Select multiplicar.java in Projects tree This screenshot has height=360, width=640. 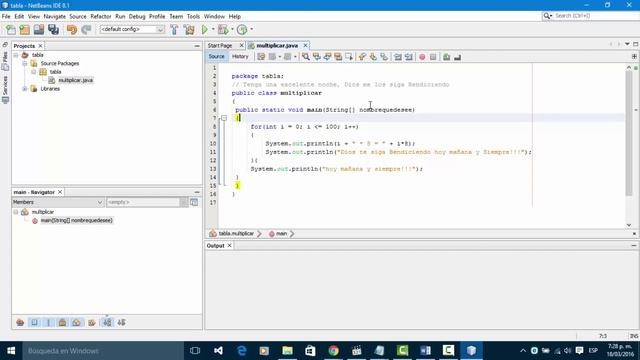point(76,80)
